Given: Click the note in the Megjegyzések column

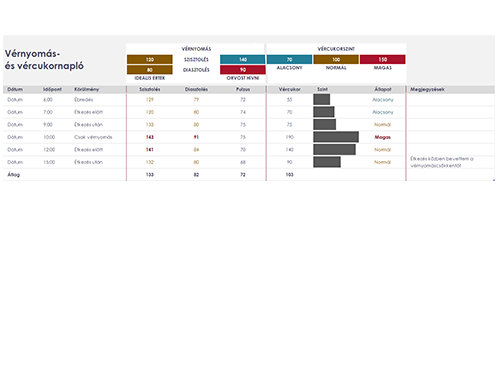Looking at the screenshot, I should pyautogui.click(x=442, y=162).
